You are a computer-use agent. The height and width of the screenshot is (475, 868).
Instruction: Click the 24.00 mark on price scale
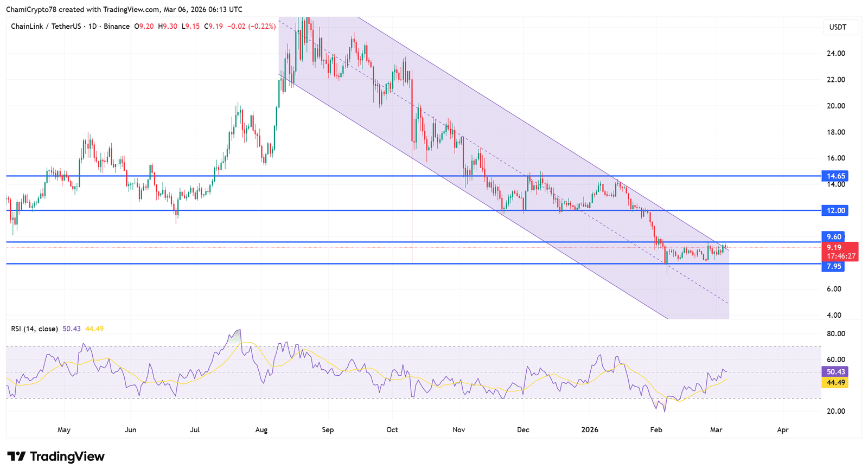pyautogui.click(x=835, y=53)
